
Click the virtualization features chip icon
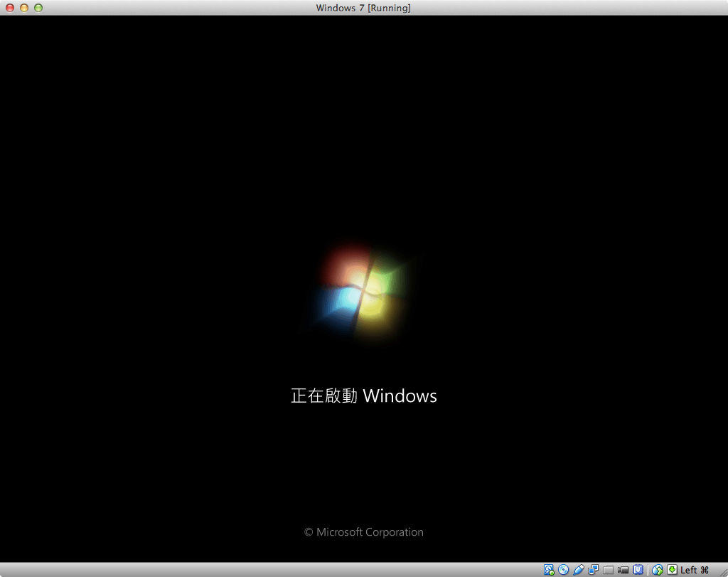639,569
